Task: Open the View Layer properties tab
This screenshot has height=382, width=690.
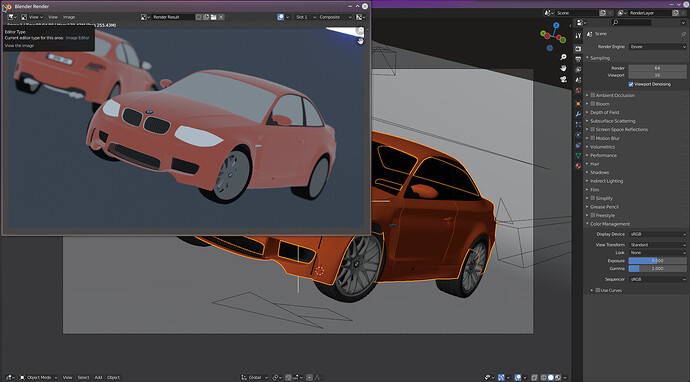Action: 578,69
